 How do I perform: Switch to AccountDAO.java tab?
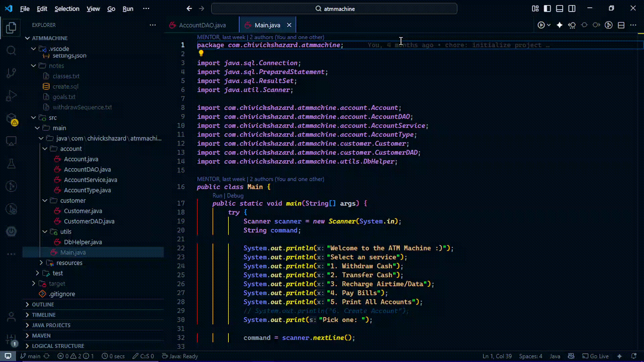(x=202, y=25)
